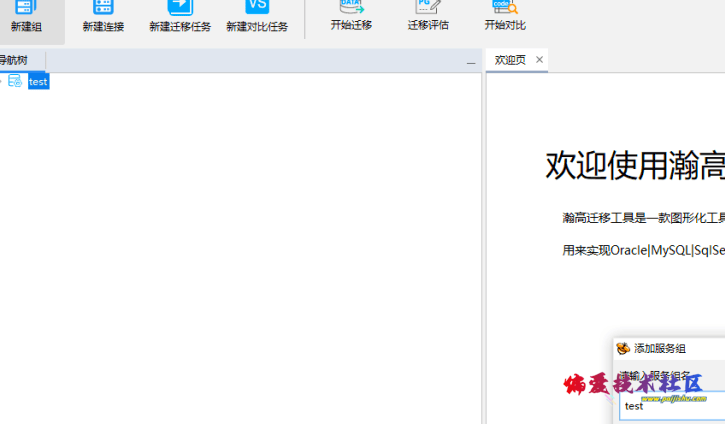Screen dimensions: 727x428
Task: Select the test group icon in tree
Action: [15, 81]
